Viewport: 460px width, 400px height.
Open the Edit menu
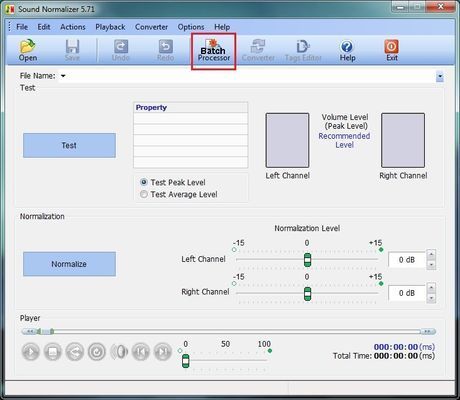[x=44, y=27]
